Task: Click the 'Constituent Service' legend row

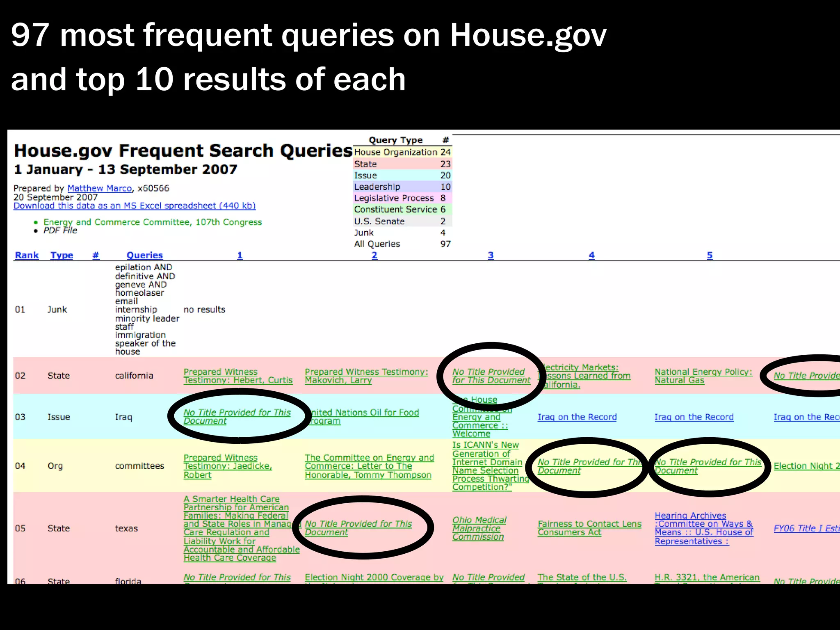Action: click(x=402, y=209)
